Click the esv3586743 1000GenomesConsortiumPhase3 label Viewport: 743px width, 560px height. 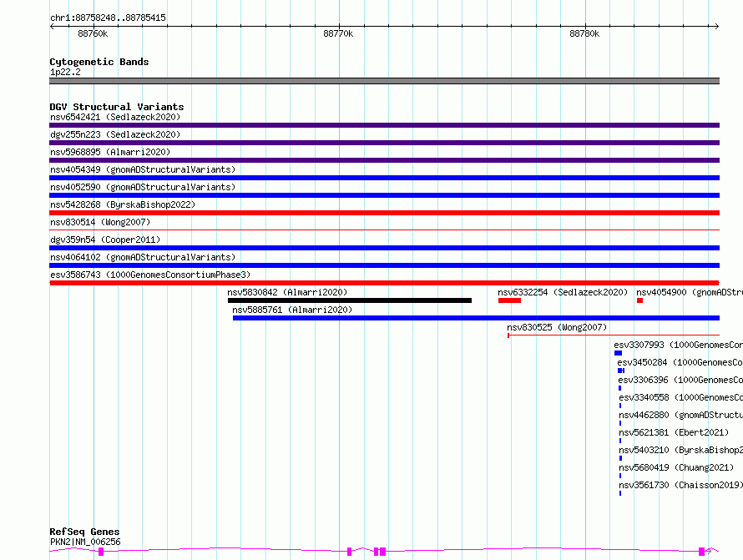pyautogui.click(x=150, y=275)
